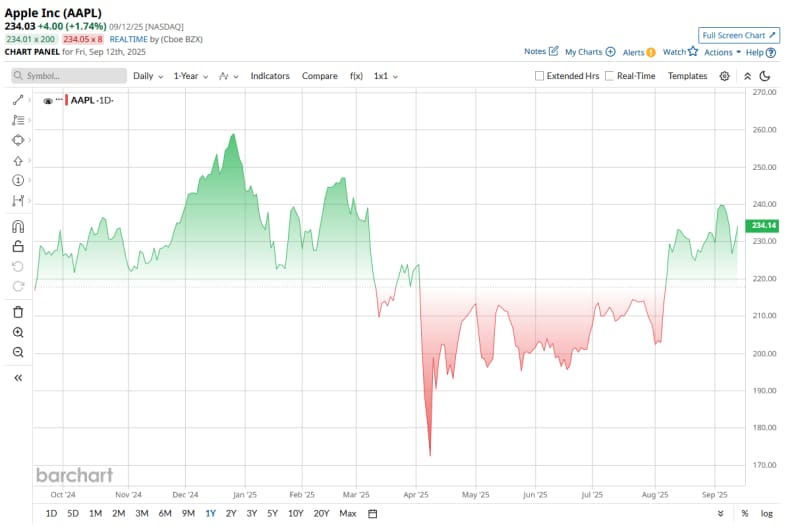Open the Indicators menu

tap(270, 76)
